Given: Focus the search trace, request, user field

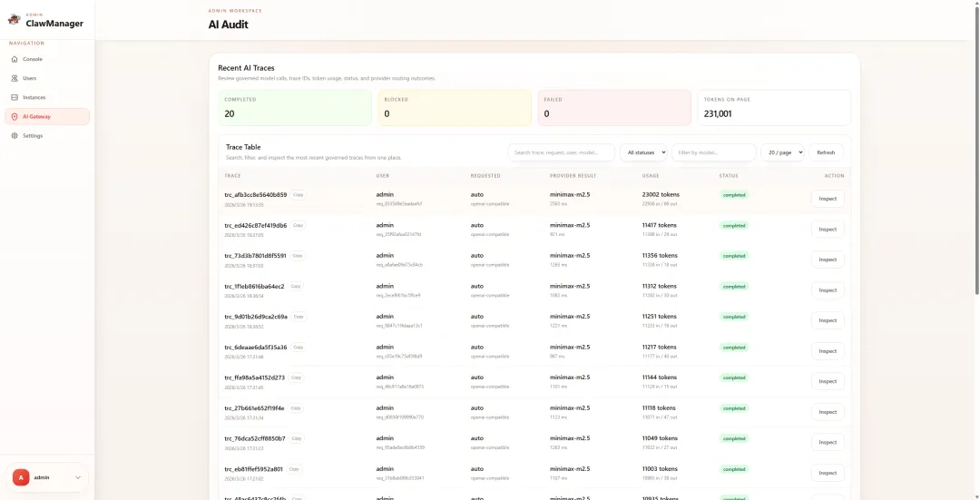Looking at the screenshot, I should (x=562, y=152).
